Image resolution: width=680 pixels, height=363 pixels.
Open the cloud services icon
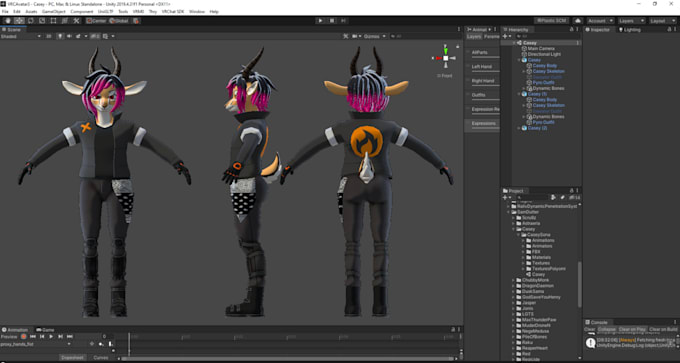click(578, 20)
